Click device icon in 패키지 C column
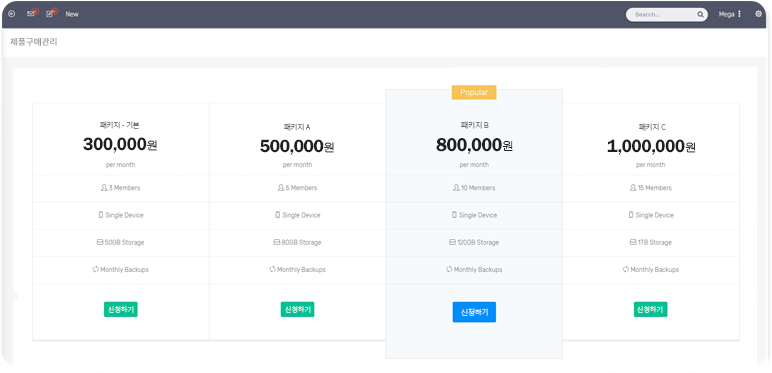The height and width of the screenshot is (373, 772). [631, 215]
